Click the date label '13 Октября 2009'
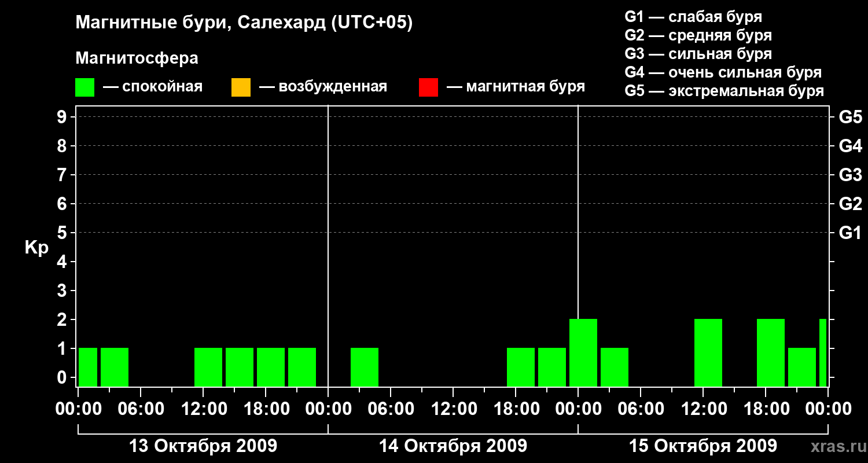Image resolution: width=868 pixels, height=463 pixels. click(203, 446)
